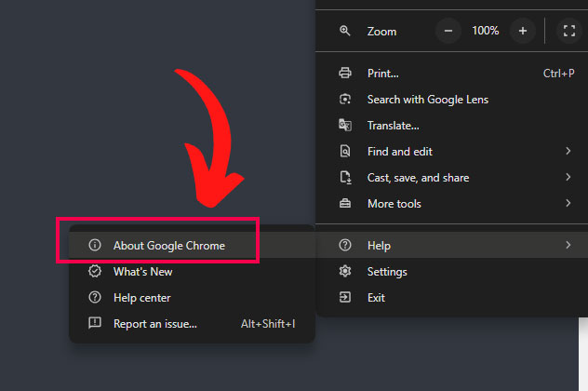Choose Search with Google Lens
Viewport: 588px width, 391px height.
pyautogui.click(x=452, y=100)
